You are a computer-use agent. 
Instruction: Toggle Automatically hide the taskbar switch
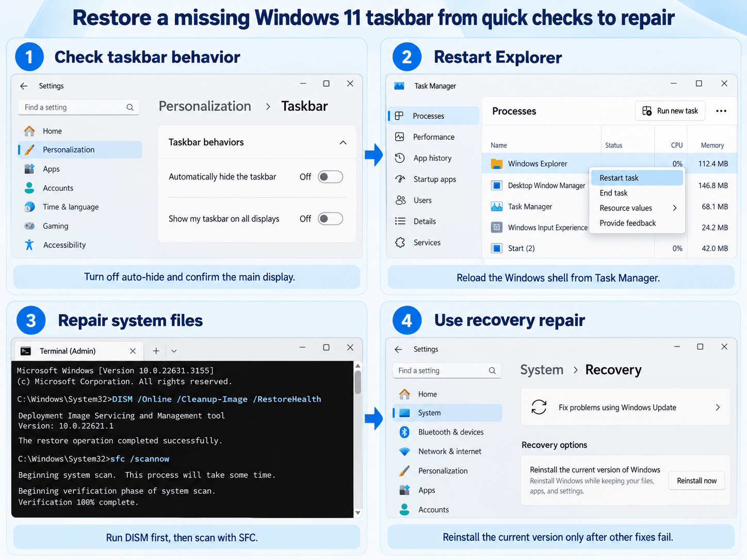pos(330,177)
